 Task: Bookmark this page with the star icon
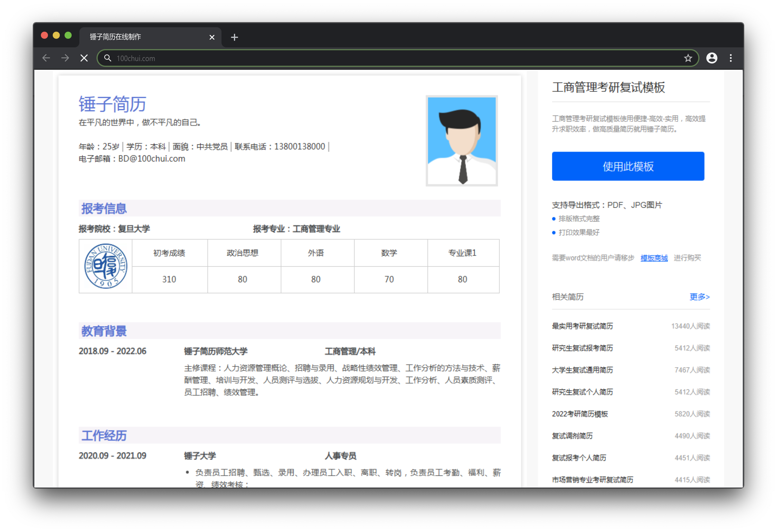[688, 58]
